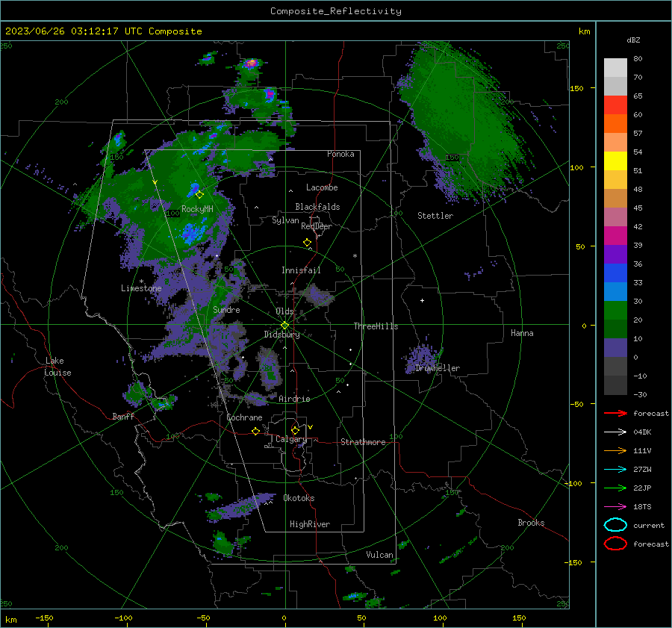Pick the slate purple swatch between 10 and 0
The image size is (672, 628).
pyautogui.click(x=615, y=348)
